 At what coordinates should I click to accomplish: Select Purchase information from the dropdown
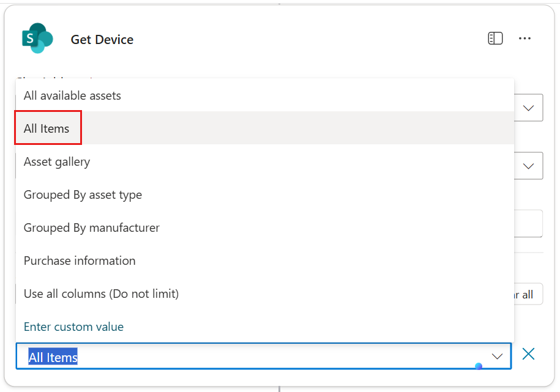tap(79, 260)
